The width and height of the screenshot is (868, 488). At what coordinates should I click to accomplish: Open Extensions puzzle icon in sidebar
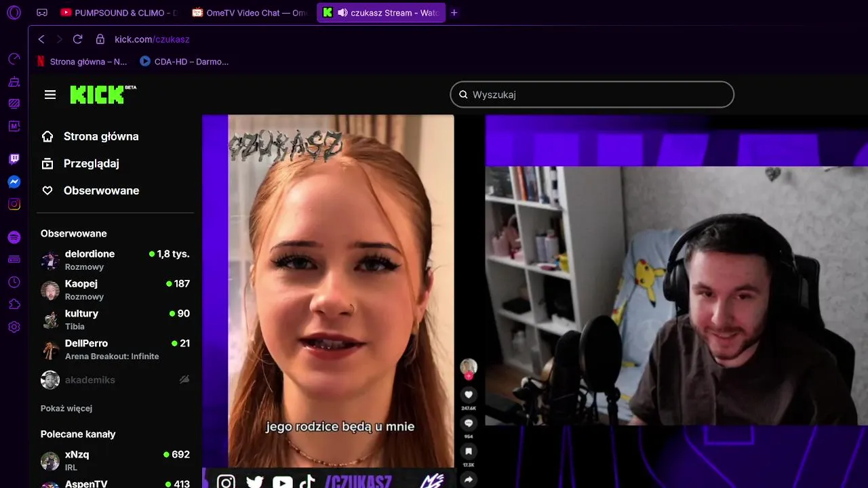click(14, 304)
